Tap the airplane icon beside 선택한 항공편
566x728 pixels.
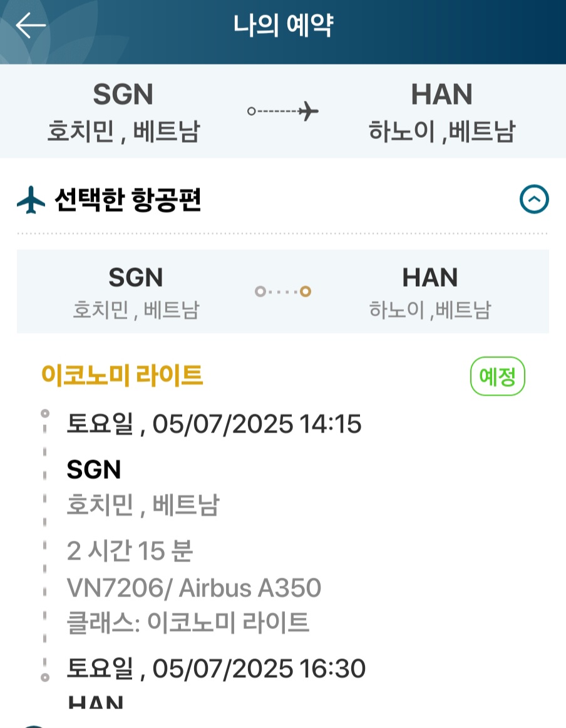pyautogui.click(x=31, y=200)
